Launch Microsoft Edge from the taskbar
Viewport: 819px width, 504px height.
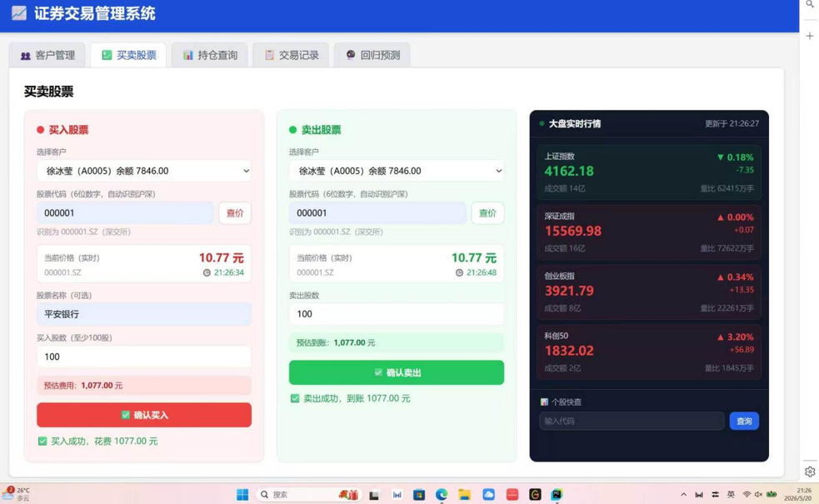(442, 494)
